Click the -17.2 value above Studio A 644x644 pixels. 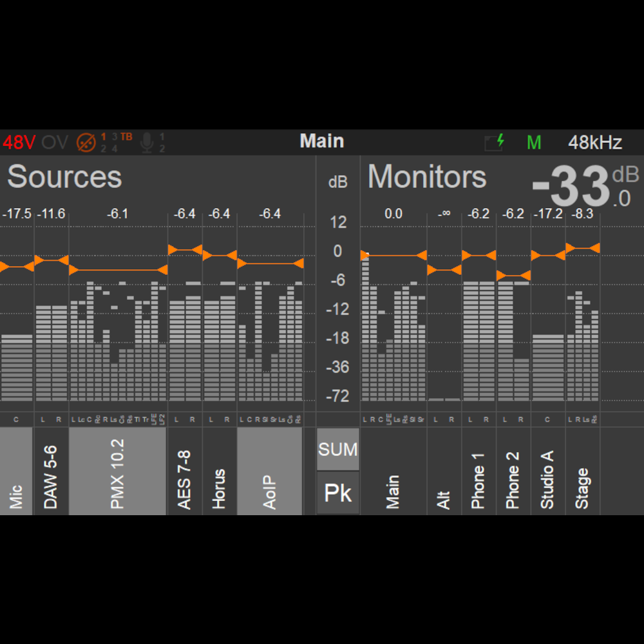pos(548,214)
